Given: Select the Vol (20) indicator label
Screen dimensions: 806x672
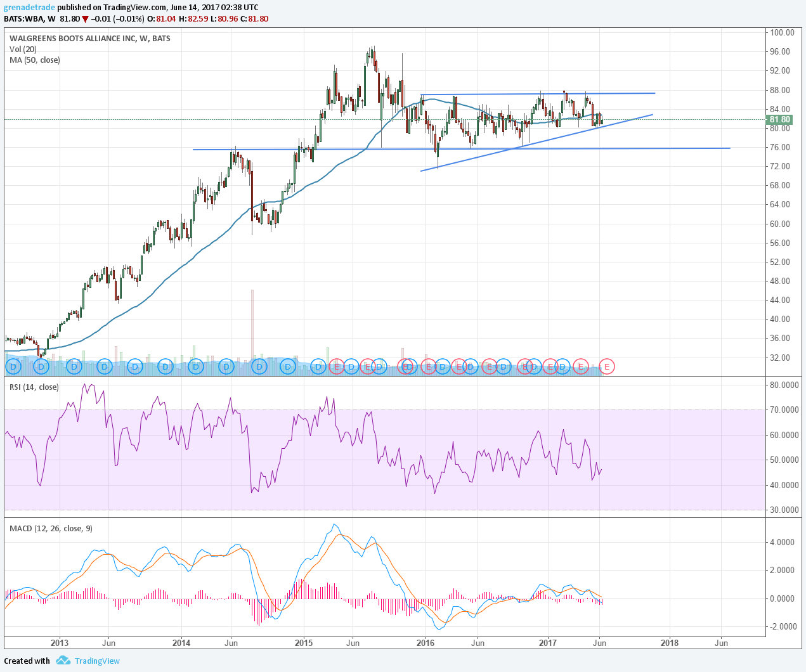Looking at the screenshot, I should [23, 49].
